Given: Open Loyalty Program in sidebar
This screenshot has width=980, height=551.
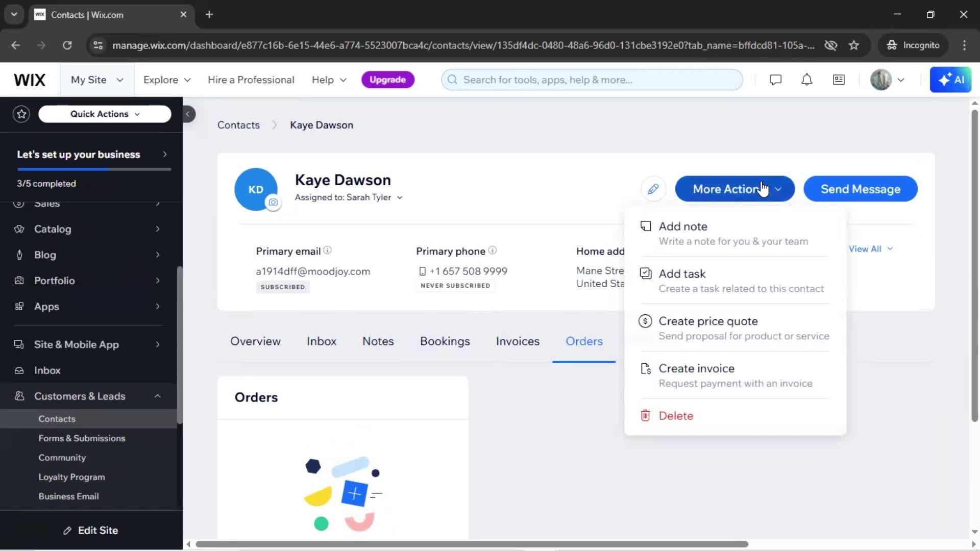Looking at the screenshot, I should [71, 477].
